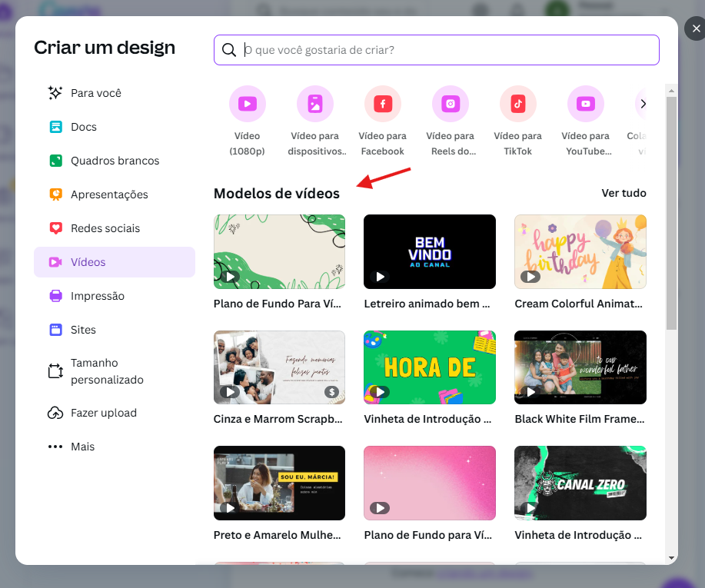Select the Vídeo para TikTok icon
Screen dimensions: 705x588
[518, 104]
